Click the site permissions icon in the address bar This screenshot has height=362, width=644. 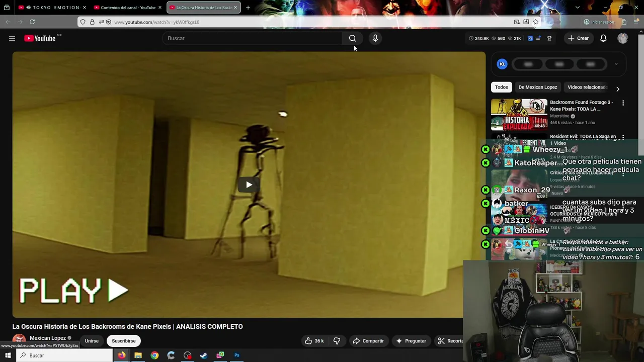pos(102,22)
